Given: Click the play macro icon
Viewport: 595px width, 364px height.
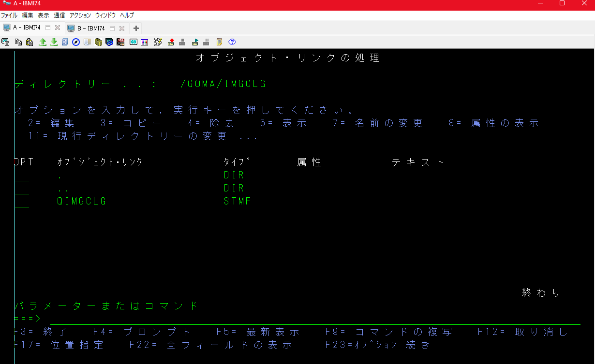Looking at the screenshot, I should [x=195, y=42].
